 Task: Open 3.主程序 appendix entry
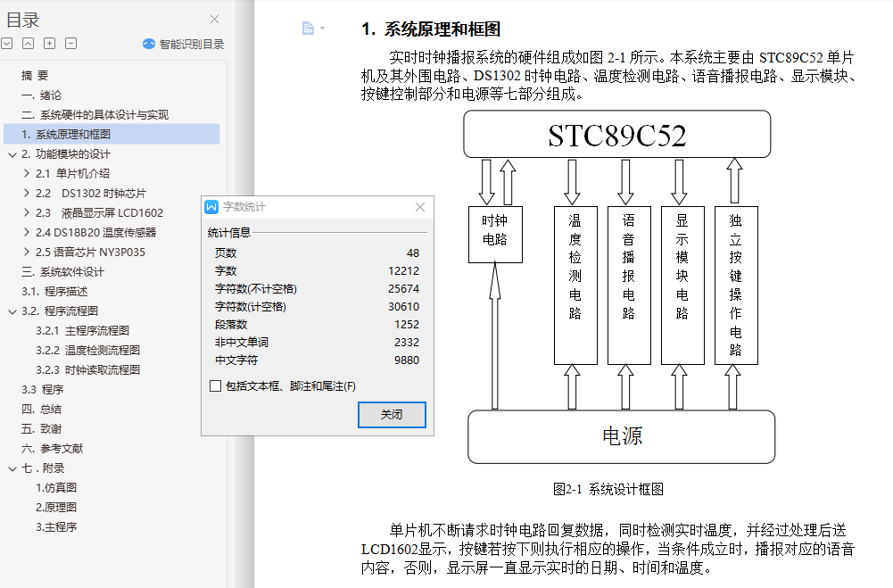56,527
